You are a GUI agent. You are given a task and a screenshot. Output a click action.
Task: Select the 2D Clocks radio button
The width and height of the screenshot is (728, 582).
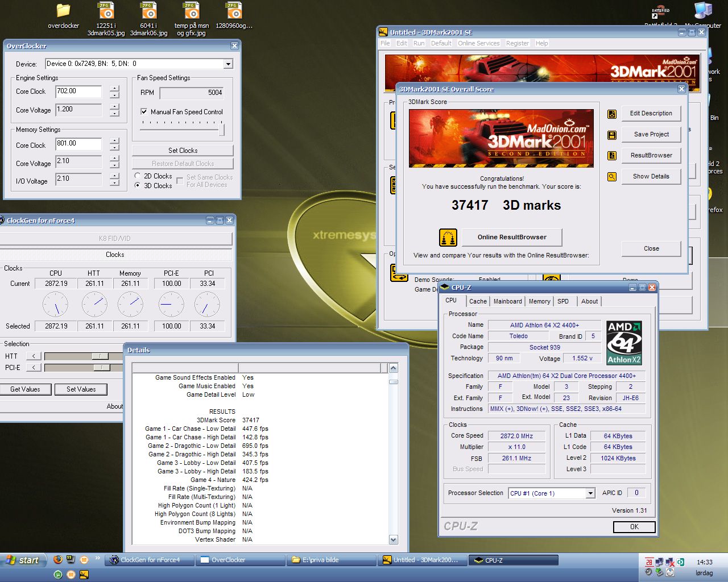click(138, 176)
